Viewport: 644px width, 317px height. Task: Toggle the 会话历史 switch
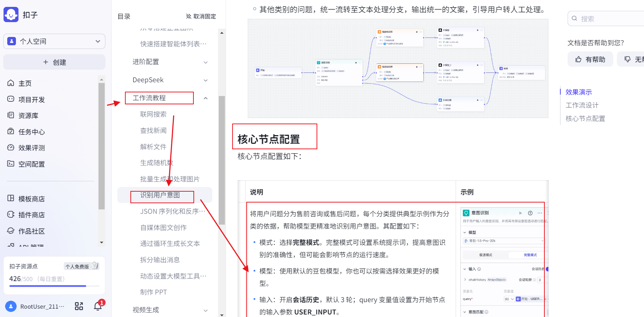(x=547, y=269)
